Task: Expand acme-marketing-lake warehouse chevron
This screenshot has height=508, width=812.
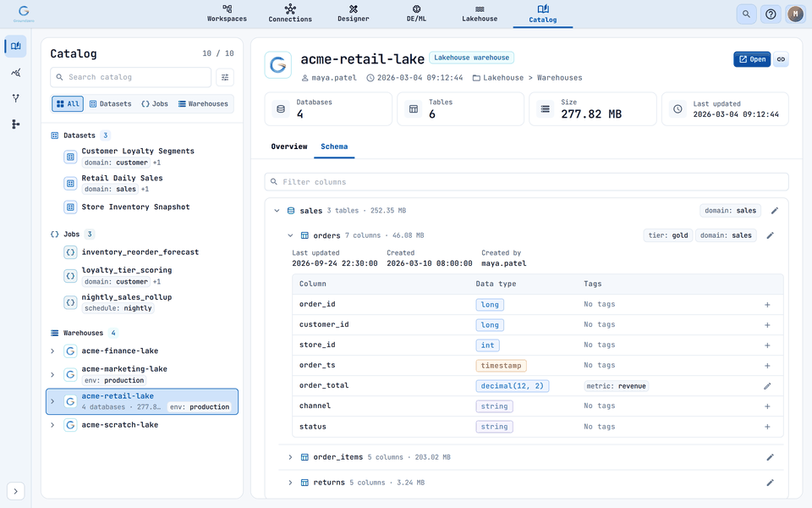Action: pyautogui.click(x=52, y=374)
